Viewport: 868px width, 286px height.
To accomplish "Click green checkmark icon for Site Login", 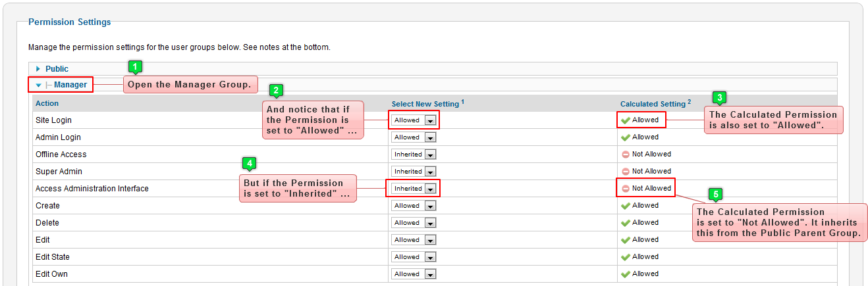I will [x=625, y=120].
